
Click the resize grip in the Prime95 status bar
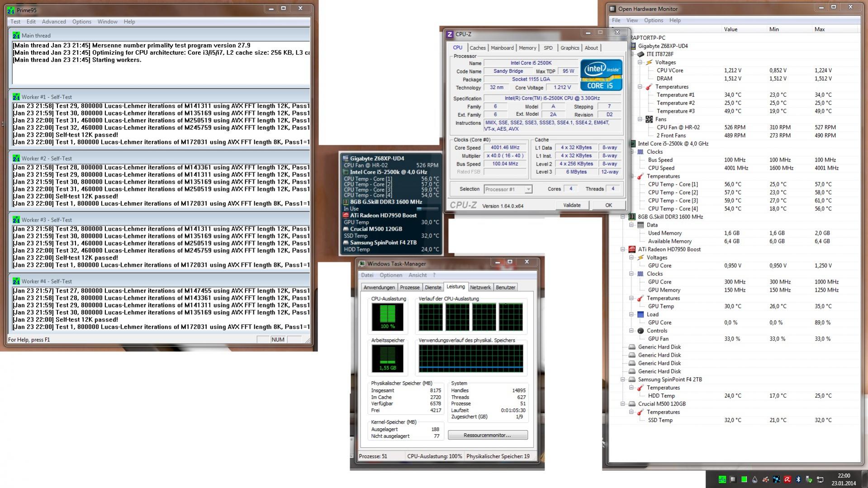308,340
